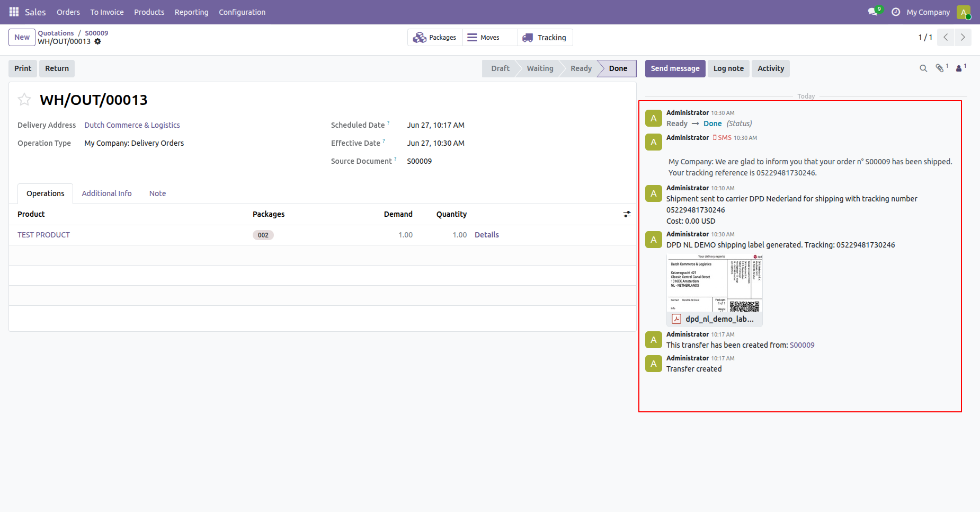Click Effective Date value Jun 27, 10:30 AM

[435, 143]
